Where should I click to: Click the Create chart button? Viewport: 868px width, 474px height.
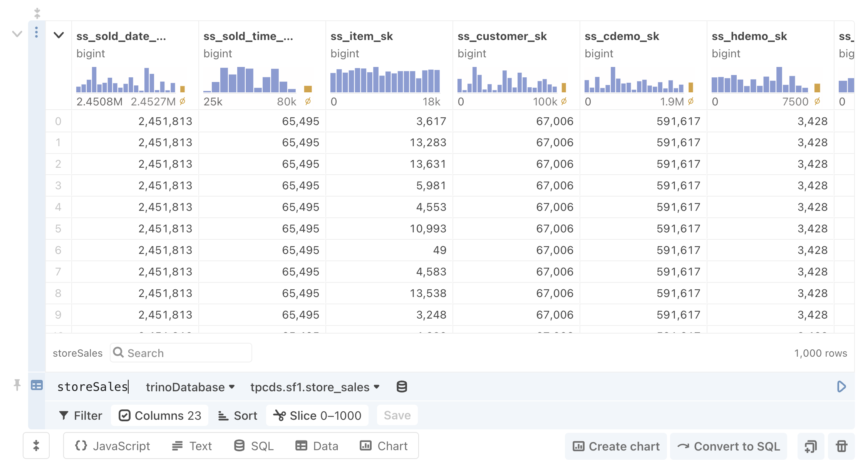(x=615, y=446)
